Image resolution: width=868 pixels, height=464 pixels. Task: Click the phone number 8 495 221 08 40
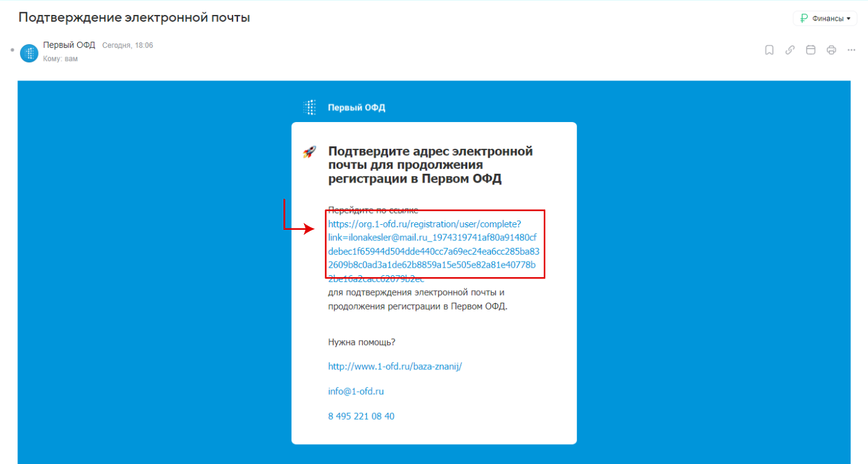pos(361,416)
